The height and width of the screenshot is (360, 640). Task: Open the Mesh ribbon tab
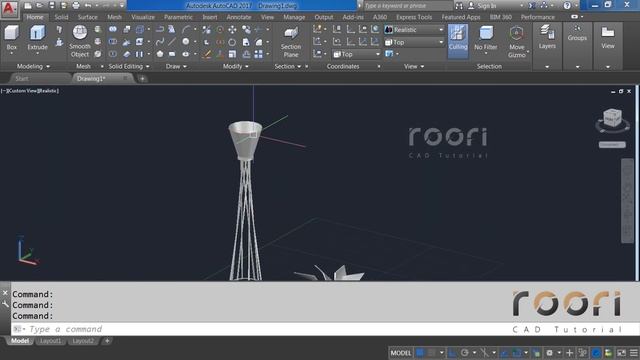114,17
